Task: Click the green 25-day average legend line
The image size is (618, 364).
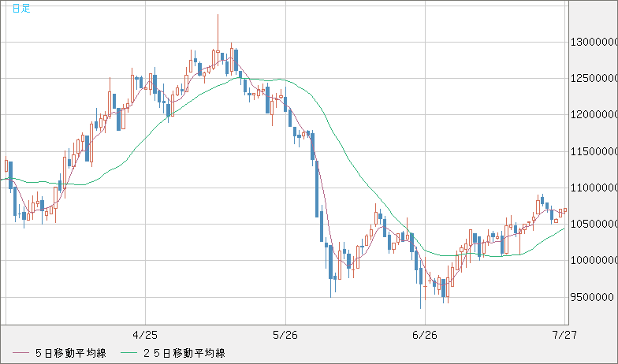Action: point(128,353)
